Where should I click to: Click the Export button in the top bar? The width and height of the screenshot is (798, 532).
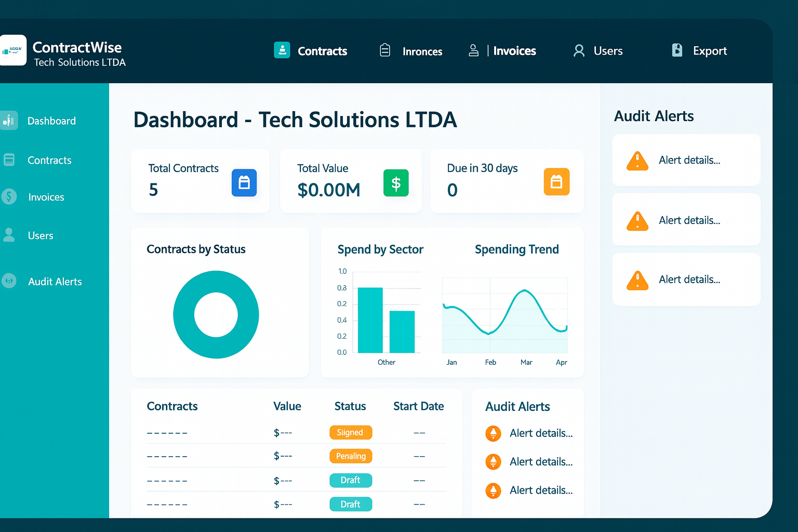[x=710, y=50]
